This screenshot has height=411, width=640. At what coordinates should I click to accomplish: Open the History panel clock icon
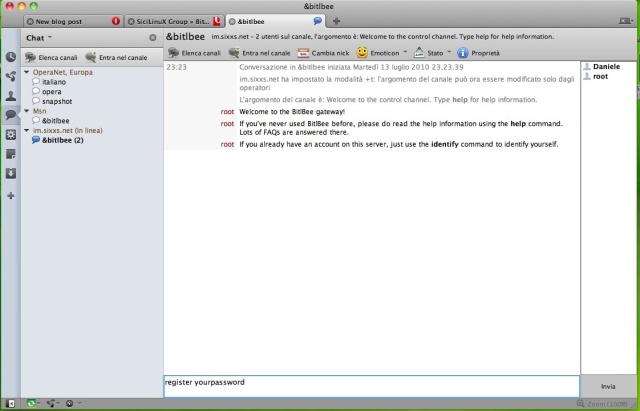click(x=10, y=58)
